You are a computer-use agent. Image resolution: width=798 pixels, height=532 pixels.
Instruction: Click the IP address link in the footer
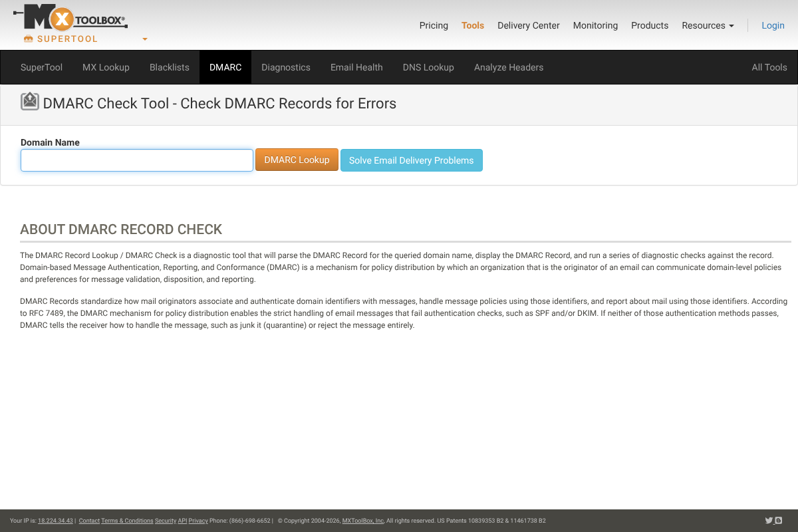pos(55,521)
